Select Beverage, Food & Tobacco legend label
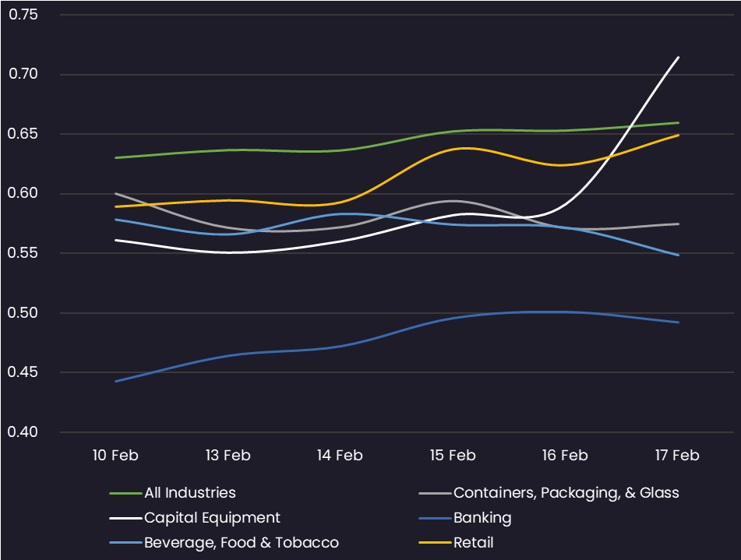Viewport: 741px width, 560px height. click(x=242, y=543)
